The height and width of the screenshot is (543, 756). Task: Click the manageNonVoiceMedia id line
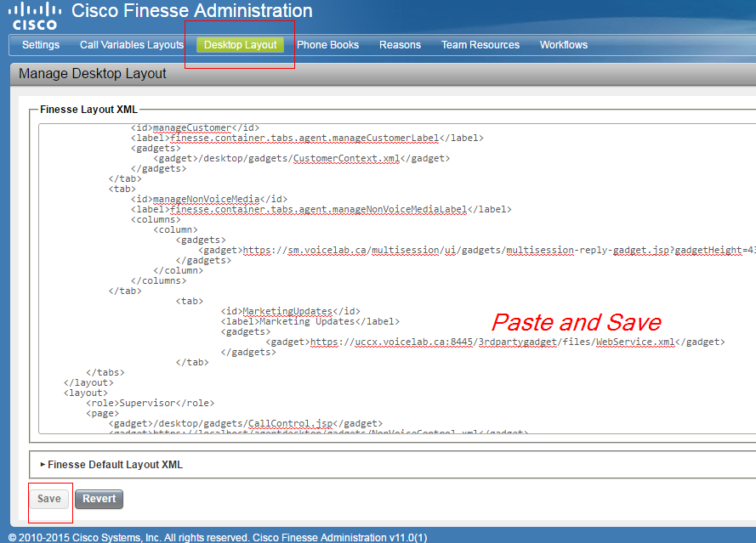(x=208, y=199)
